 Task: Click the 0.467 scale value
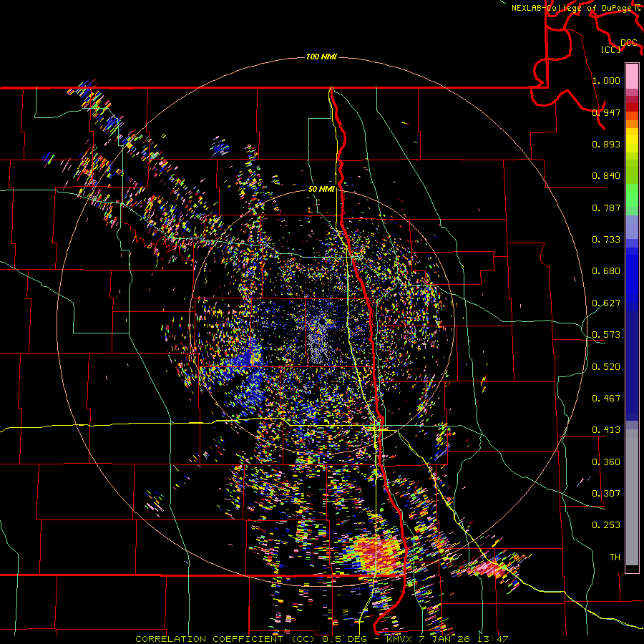pyautogui.click(x=606, y=399)
